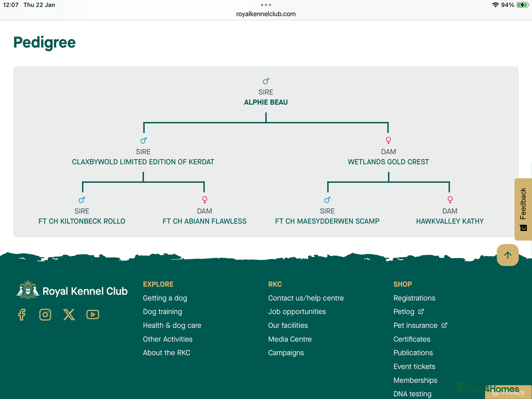Viewport: 532px width, 399px height.
Task: Click the external link icon beside Pet insurance
Action: click(x=444, y=326)
